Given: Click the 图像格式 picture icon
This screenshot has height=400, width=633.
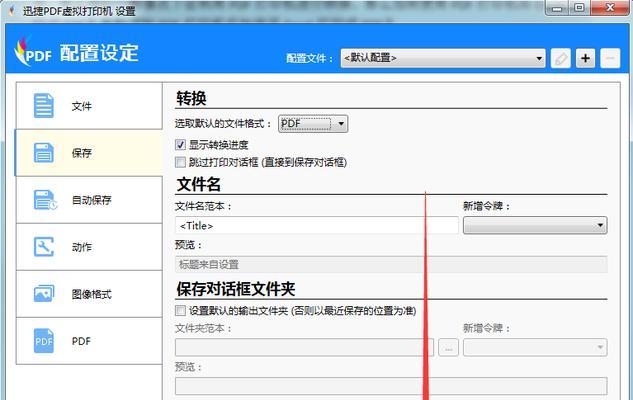Looking at the screenshot, I should [x=44, y=293].
